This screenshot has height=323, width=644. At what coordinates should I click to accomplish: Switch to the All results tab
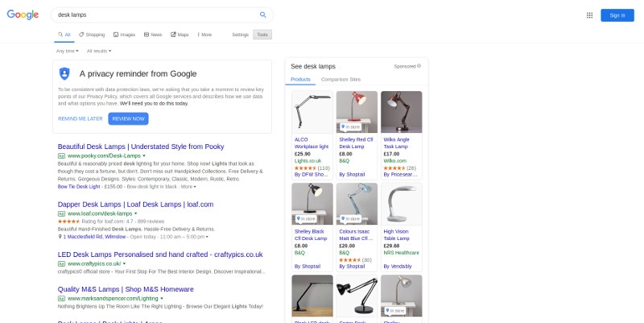point(64,35)
